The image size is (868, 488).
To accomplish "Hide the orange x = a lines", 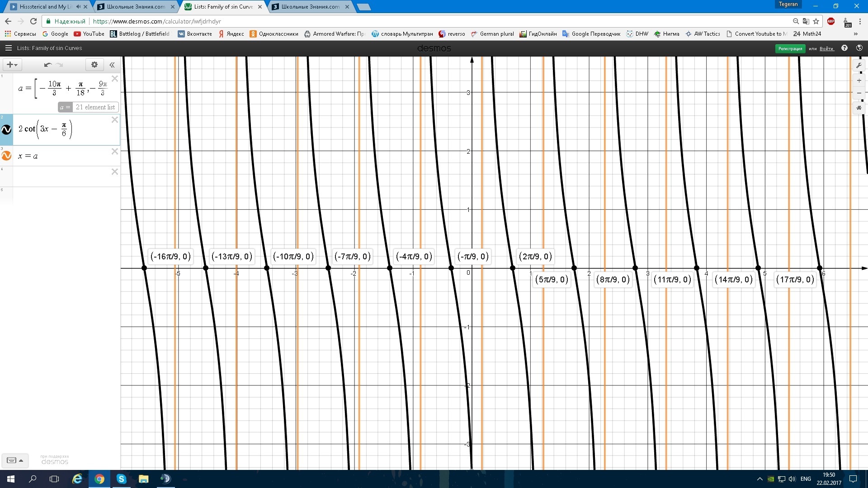I will [6, 156].
